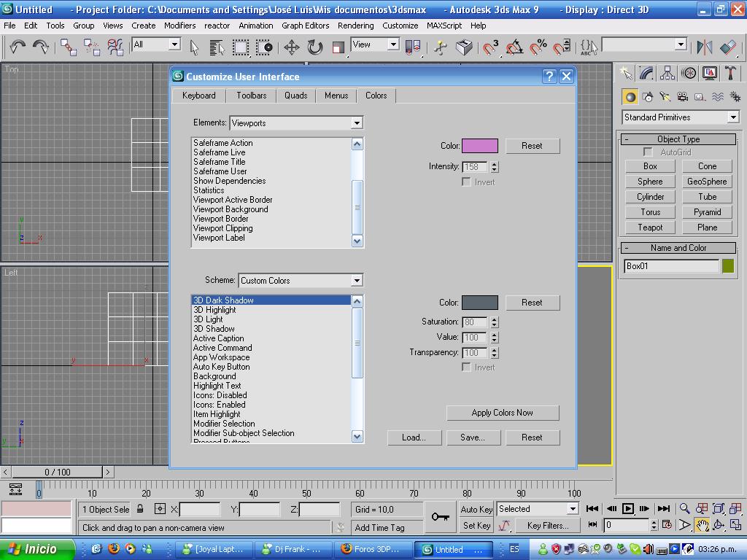Toggle the Window/Crossing selection icon
This screenshot has height=560, width=747.
click(264, 47)
